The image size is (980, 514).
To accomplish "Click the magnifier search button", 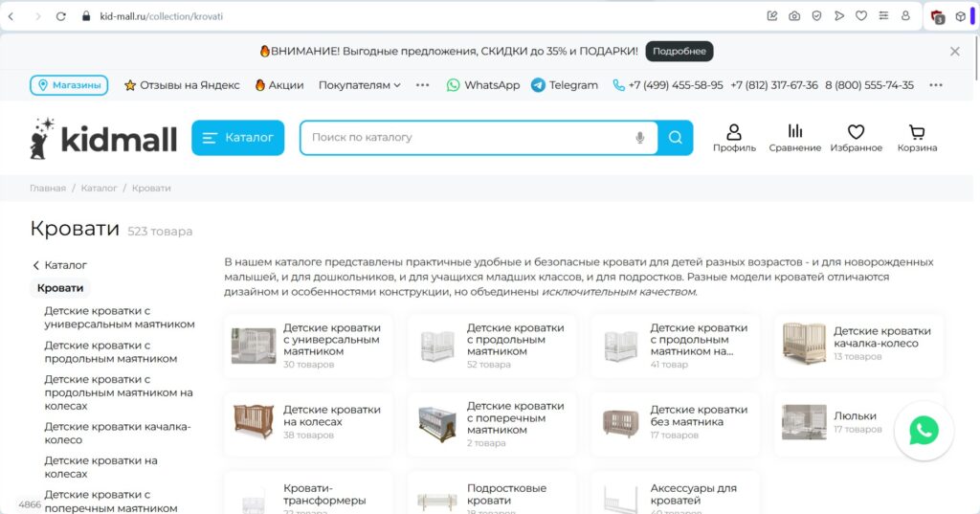I will pyautogui.click(x=676, y=138).
